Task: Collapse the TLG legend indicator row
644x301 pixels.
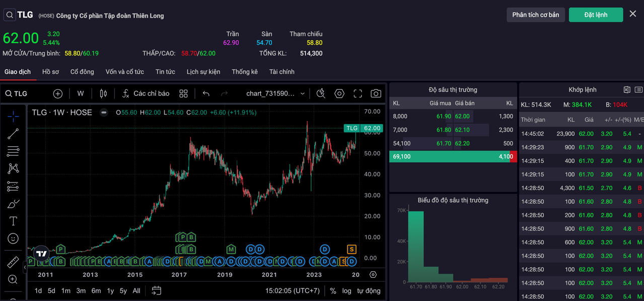Action: click(x=104, y=112)
